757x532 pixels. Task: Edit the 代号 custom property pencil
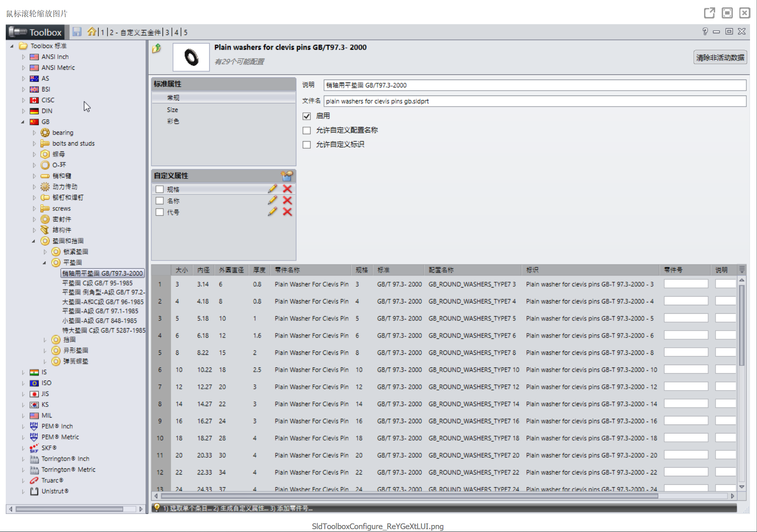(272, 212)
